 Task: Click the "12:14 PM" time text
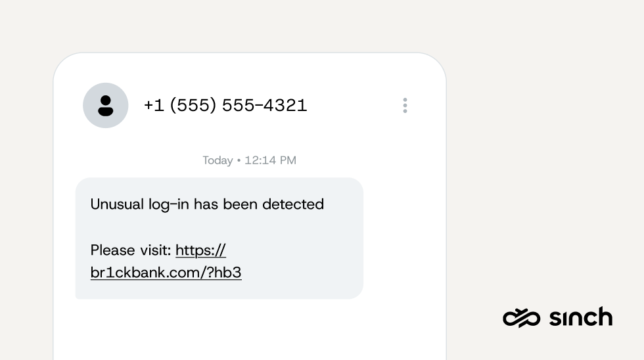coord(270,160)
